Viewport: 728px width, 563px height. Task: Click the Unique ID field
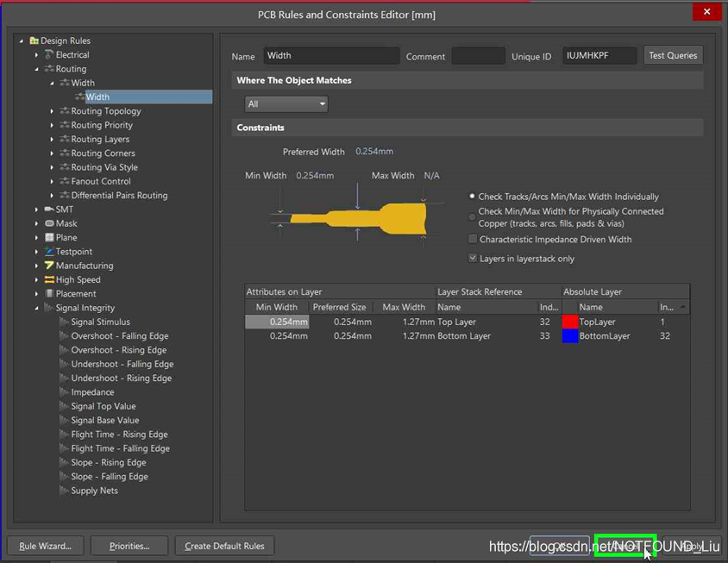tap(599, 56)
